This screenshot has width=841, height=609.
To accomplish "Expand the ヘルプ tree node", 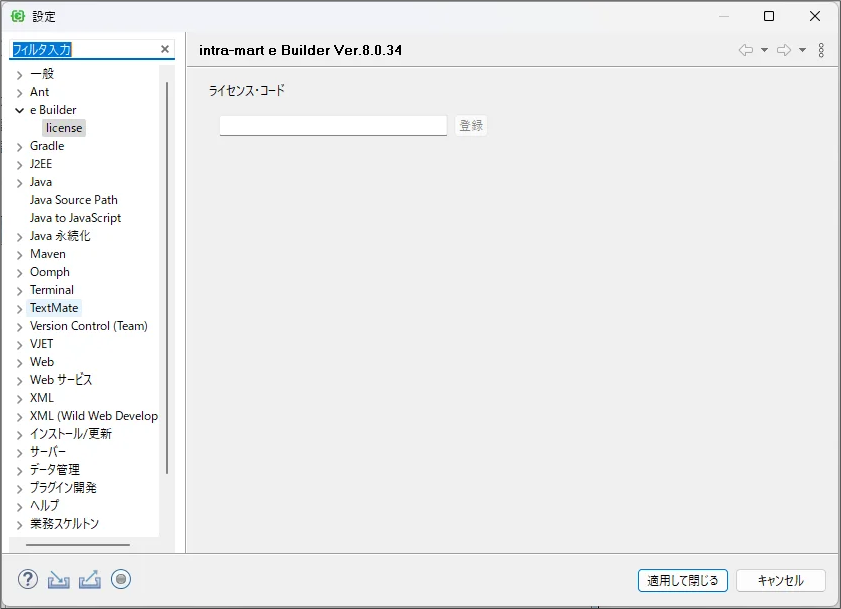I will [19, 507].
